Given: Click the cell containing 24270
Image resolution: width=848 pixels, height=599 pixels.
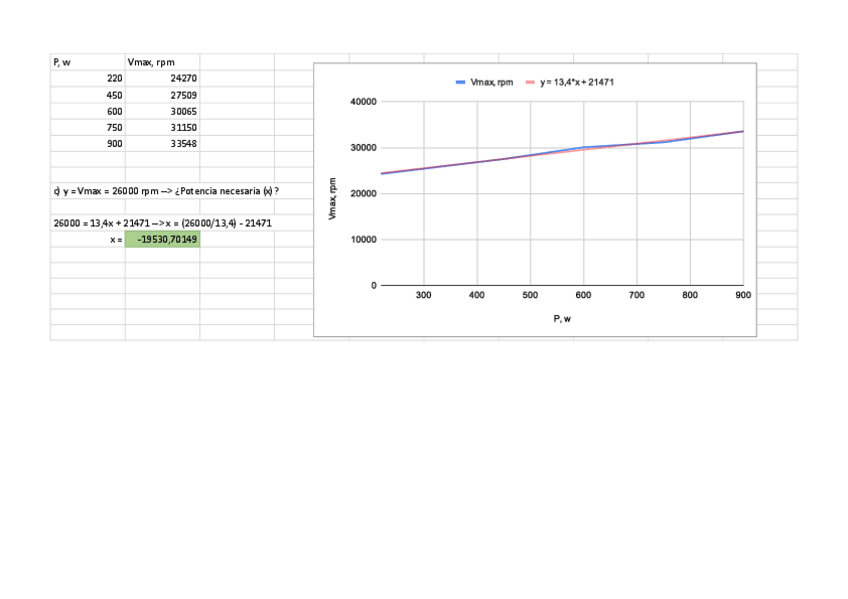Looking at the screenshot, I should [x=162, y=78].
